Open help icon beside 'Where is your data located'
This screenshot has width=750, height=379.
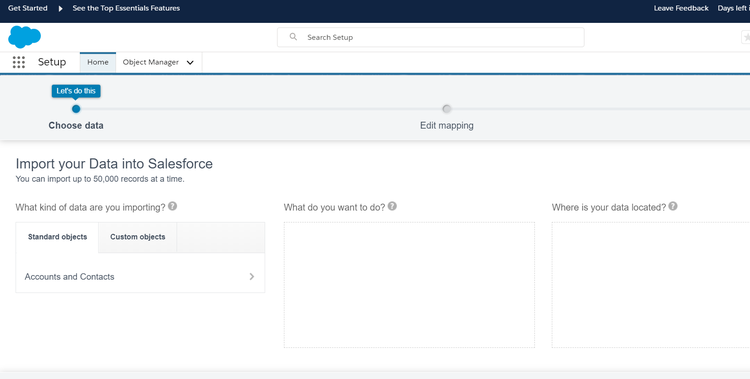pos(673,206)
